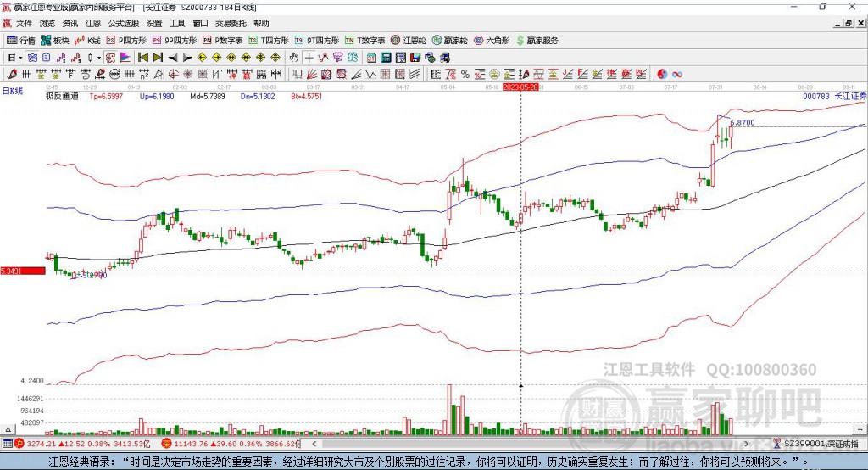Select the hand pan tool
This screenshot has height=470, width=868.
pyautogui.click(x=294, y=58)
